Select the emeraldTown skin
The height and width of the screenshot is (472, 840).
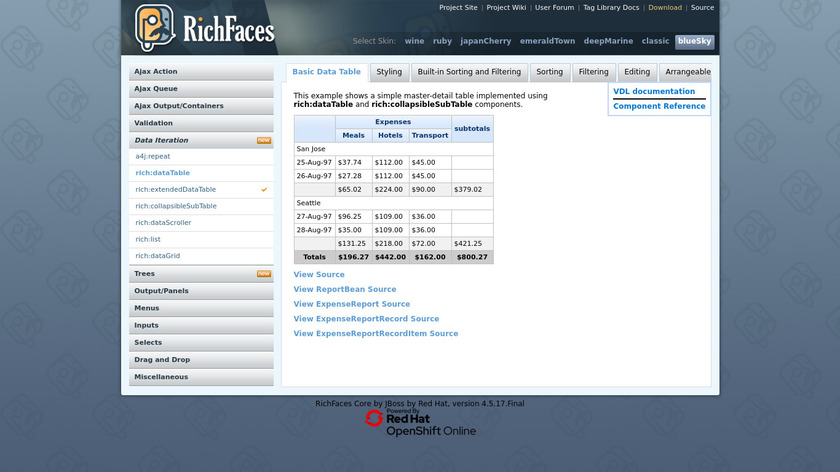click(x=548, y=41)
